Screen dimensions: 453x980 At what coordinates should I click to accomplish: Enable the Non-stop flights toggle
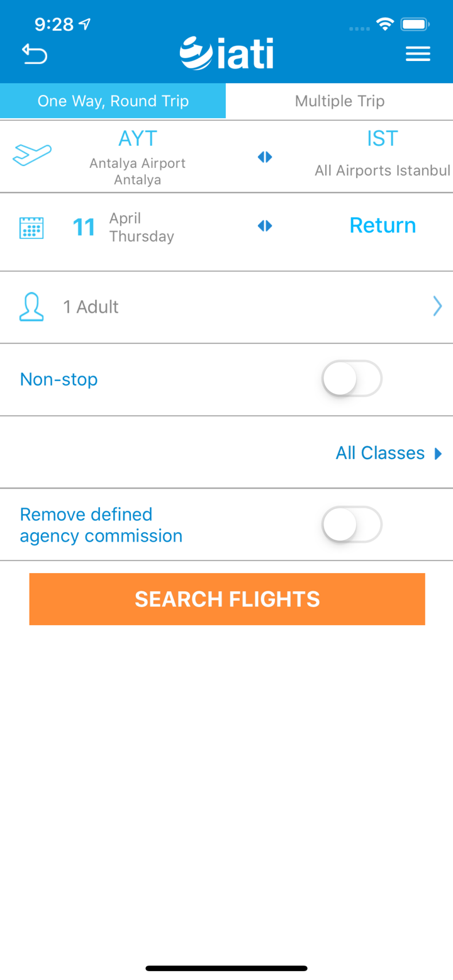352,379
